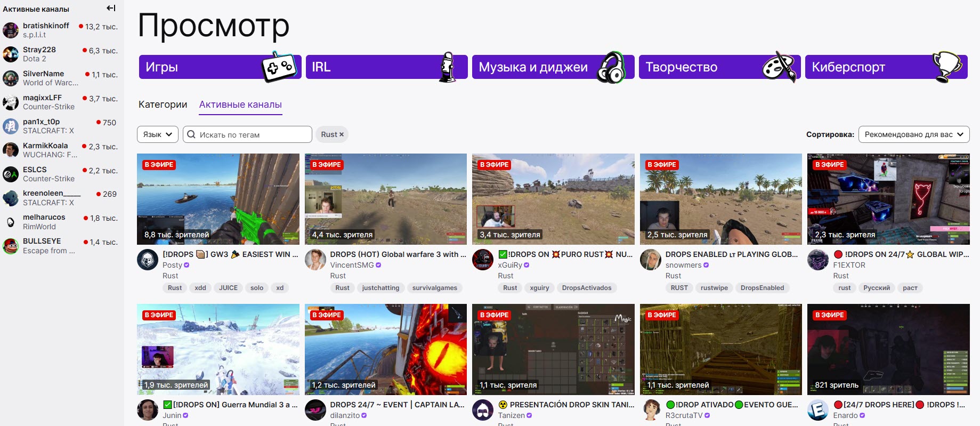Open Posty's live stream thumbnail
Image resolution: width=980 pixels, height=426 pixels.
click(218, 199)
